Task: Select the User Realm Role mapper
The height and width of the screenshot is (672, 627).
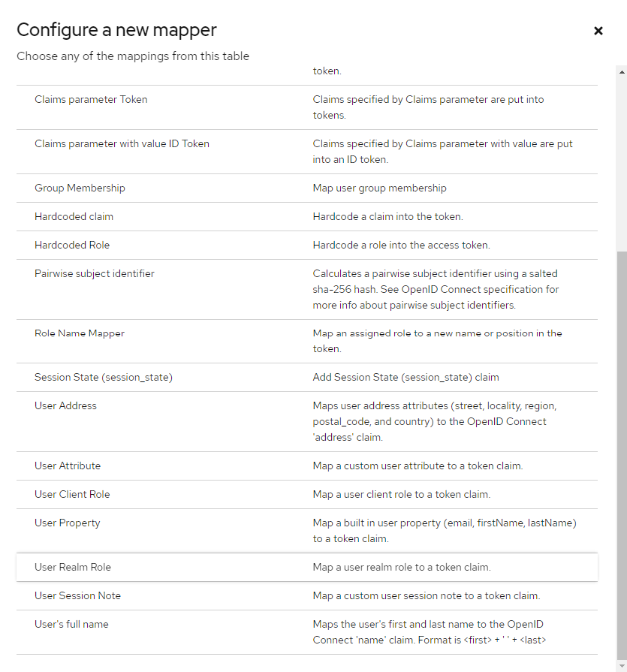Action: pyautogui.click(x=73, y=568)
